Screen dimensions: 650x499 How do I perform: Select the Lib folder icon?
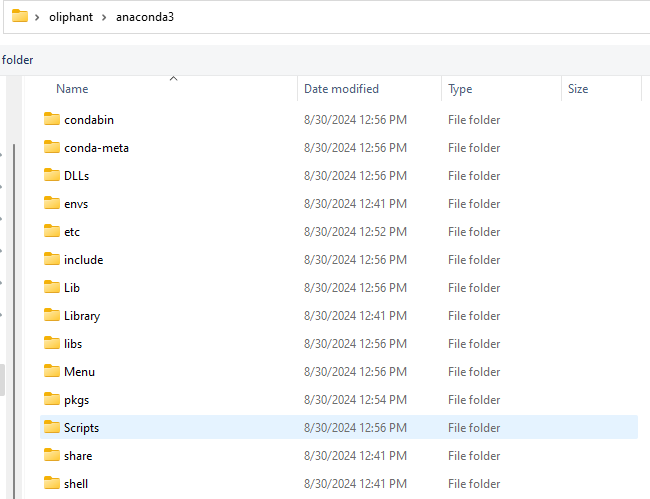52,288
